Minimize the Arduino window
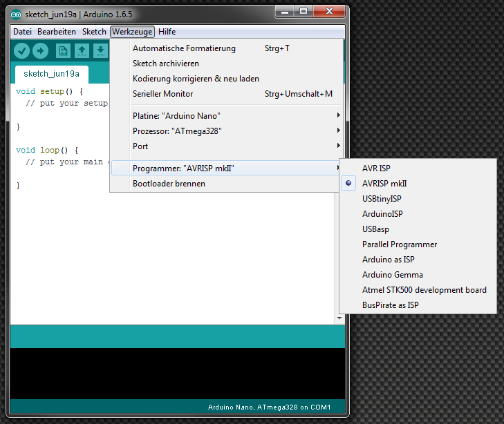Screen dimensions: 504x424 [284, 12]
